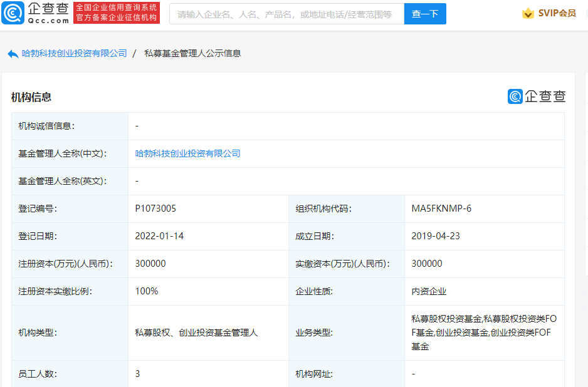Click the 基金管理人全称(英文) label
The image size is (588, 387).
[63, 182]
